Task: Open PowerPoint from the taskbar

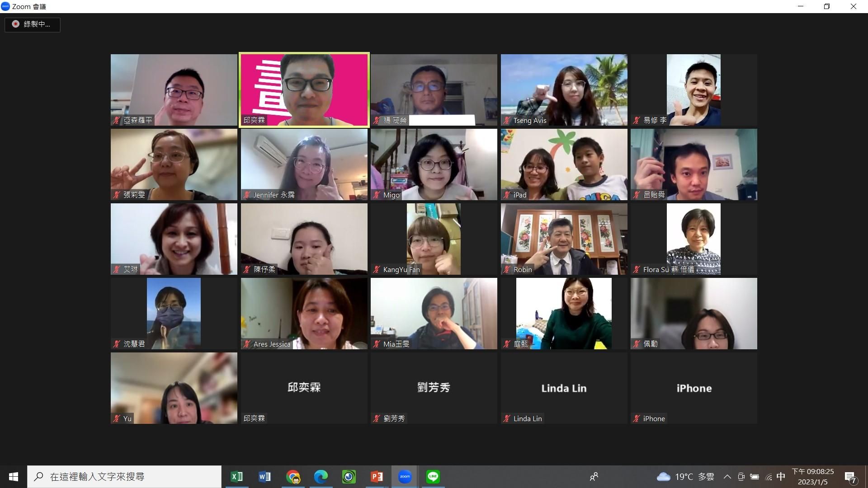Action: tap(377, 477)
